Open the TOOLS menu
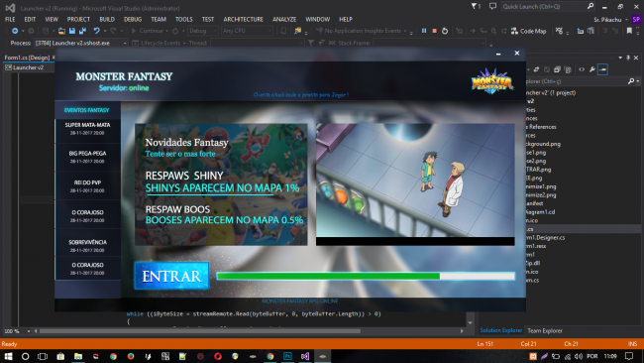This screenshot has height=363, width=644. point(183,19)
